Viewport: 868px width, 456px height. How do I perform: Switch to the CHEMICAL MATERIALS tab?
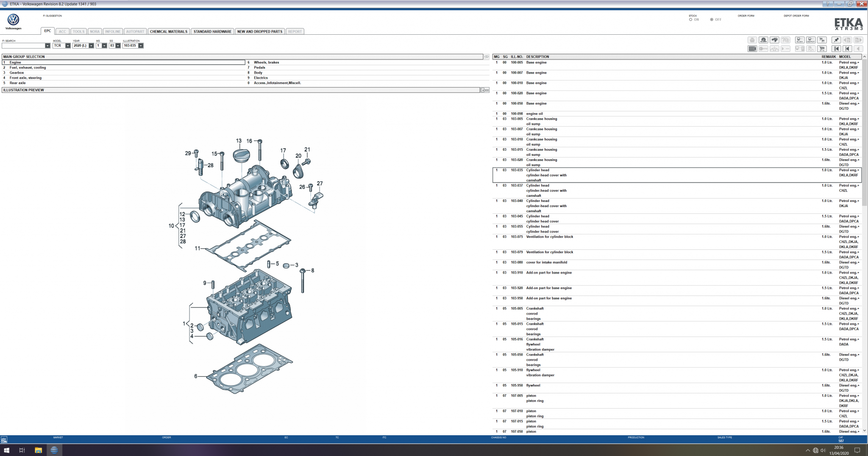click(x=168, y=31)
